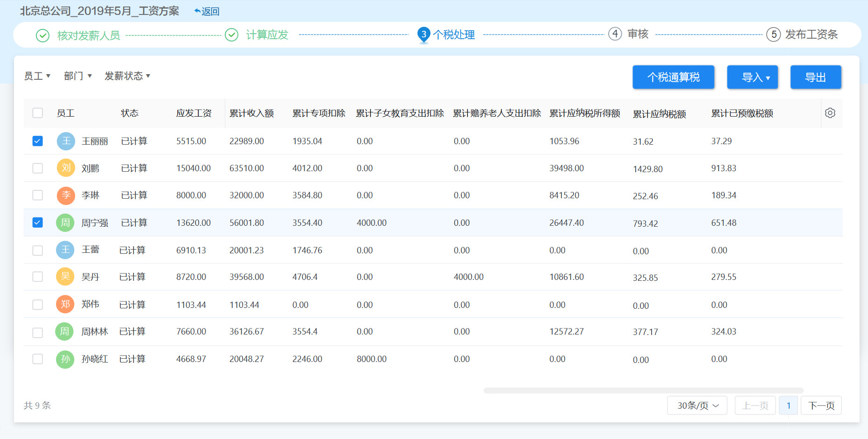
Task: Expand the 员工 filter dropdown
Action: click(x=37, y=76)
